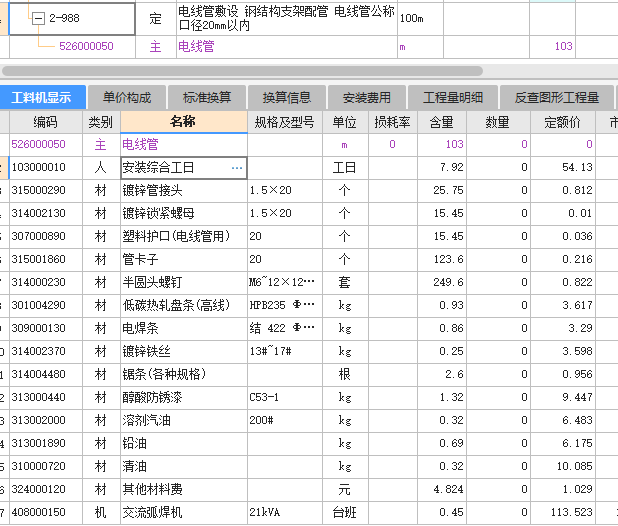618x526 pixels.
Task: Click code 315000290
Action: [39, 191]
